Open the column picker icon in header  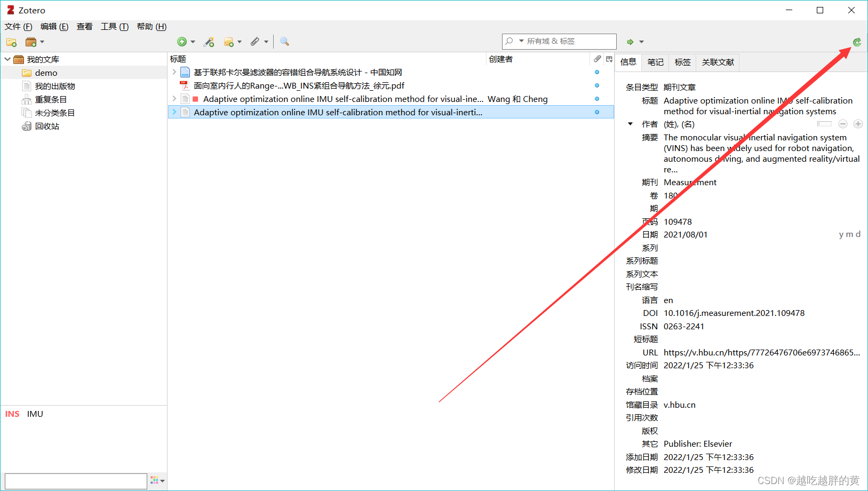(x=609, y=59)
